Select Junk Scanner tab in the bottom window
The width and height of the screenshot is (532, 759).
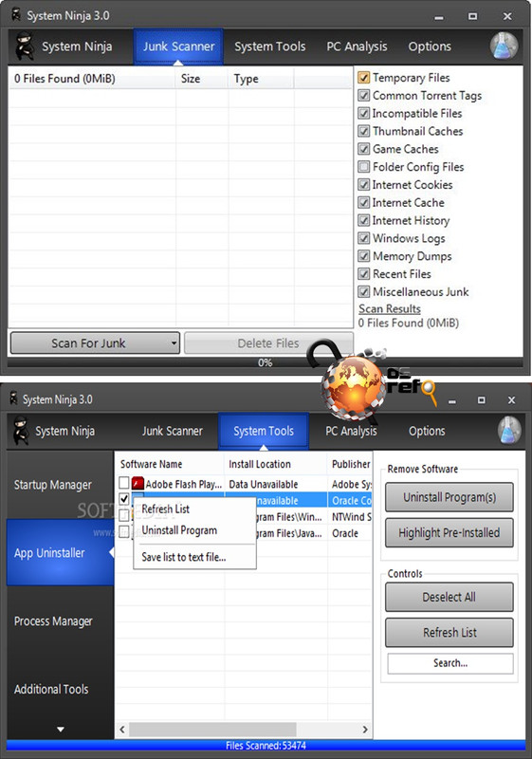[173, 431]
